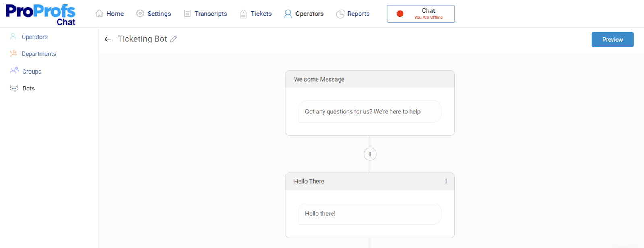Click the Ticketing Bot title

coord(142,39)
